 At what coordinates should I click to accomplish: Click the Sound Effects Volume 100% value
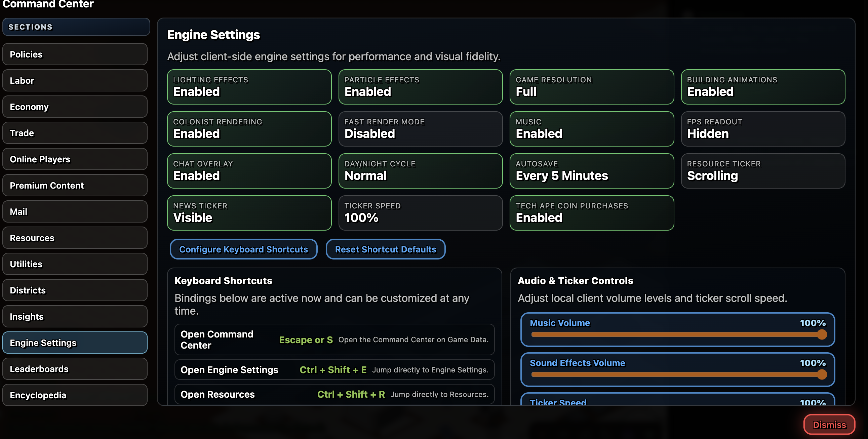813,363
